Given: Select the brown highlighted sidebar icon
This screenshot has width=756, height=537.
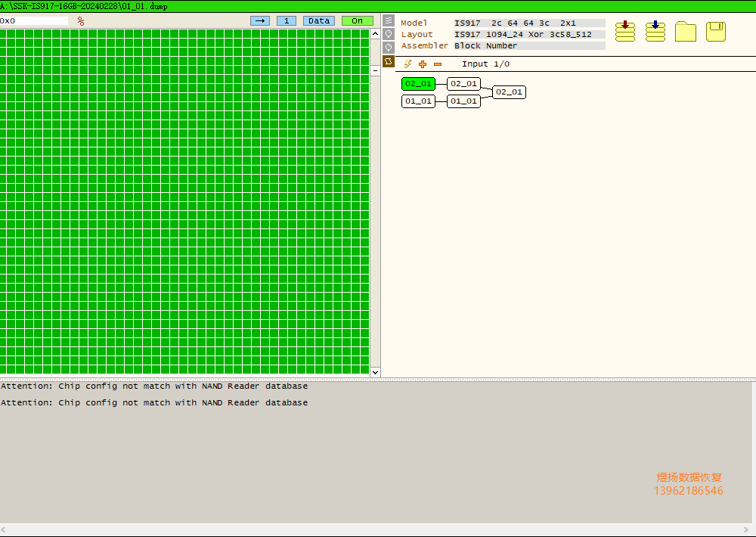Looking at the screenshot, I should pos(389,61).
